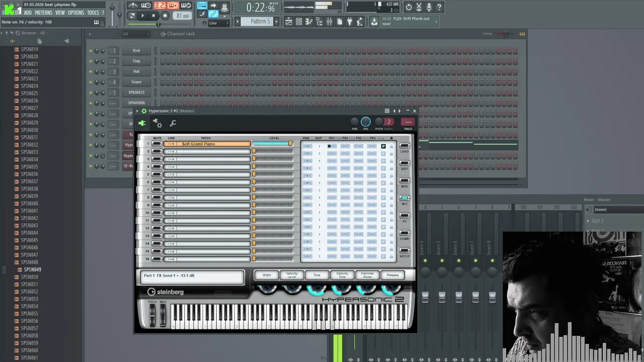Toggle FX1 send on Hypersonic part 1
The width and height of the screenshot is (644, 362).
(x=332, y=146)
